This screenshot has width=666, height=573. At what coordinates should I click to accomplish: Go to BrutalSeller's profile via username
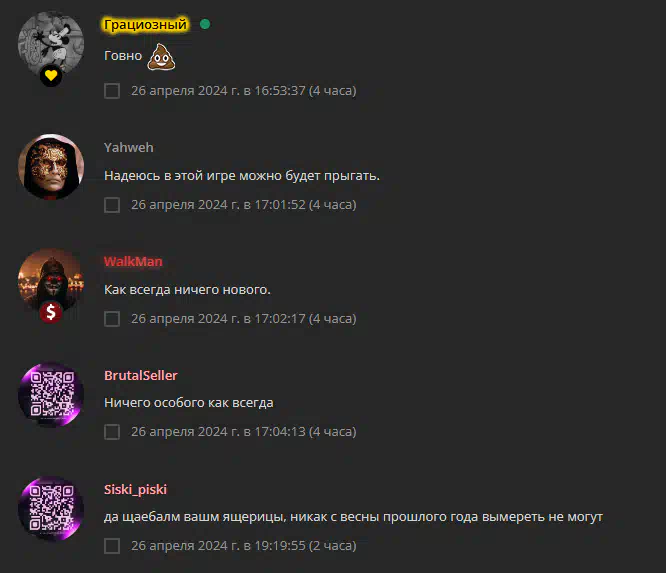click(x=141, y=375)
